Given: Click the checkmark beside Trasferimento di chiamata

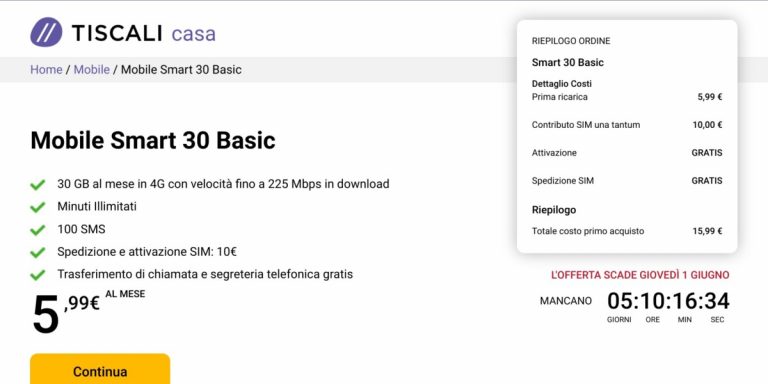Looking at the screenshot, I should coord(38,275).
